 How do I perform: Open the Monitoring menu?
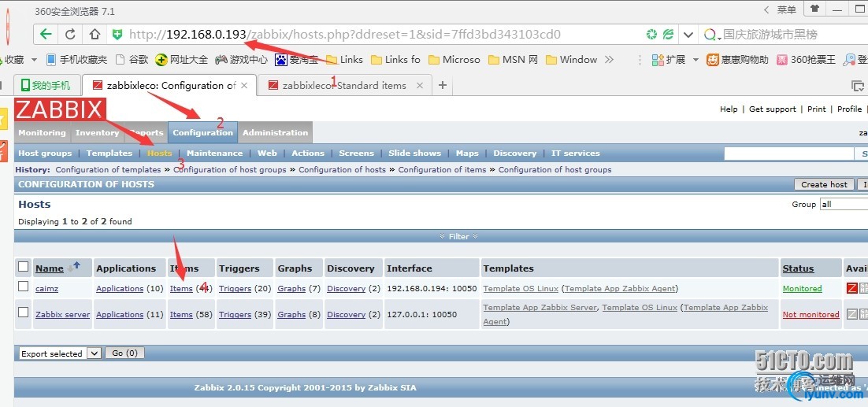pos(42,133)
